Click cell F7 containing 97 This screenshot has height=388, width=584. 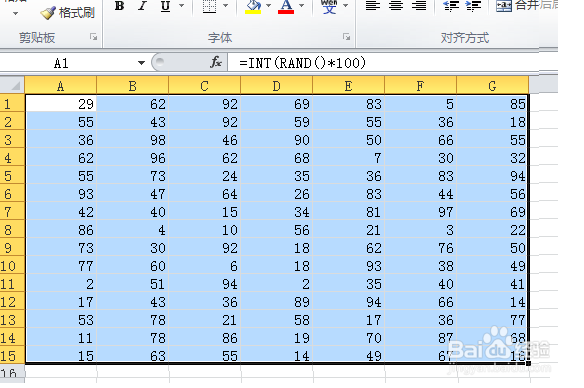(420, 212)
